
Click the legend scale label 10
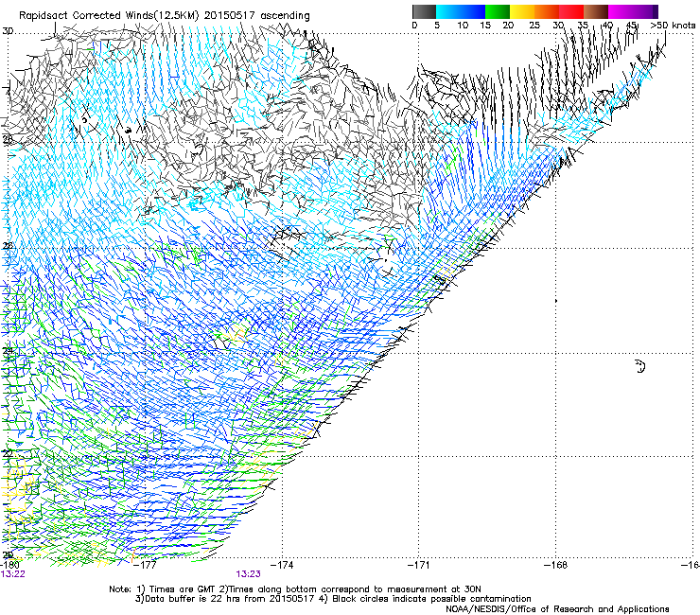pos(462,26)
